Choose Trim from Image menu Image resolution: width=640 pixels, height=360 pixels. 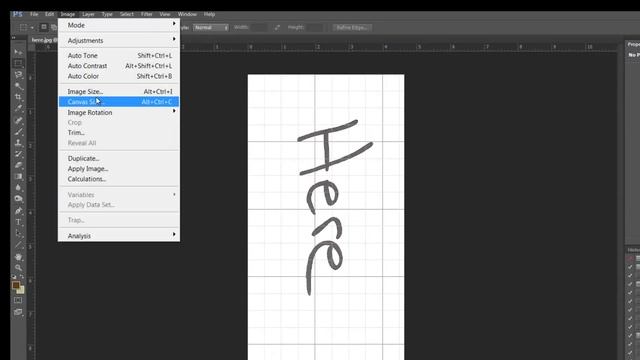pos(119,133)
